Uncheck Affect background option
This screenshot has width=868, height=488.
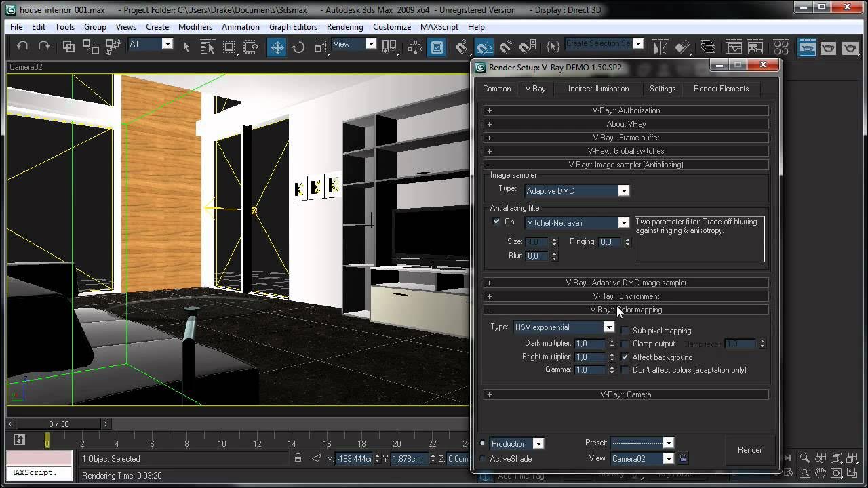[x=625, y=357]
